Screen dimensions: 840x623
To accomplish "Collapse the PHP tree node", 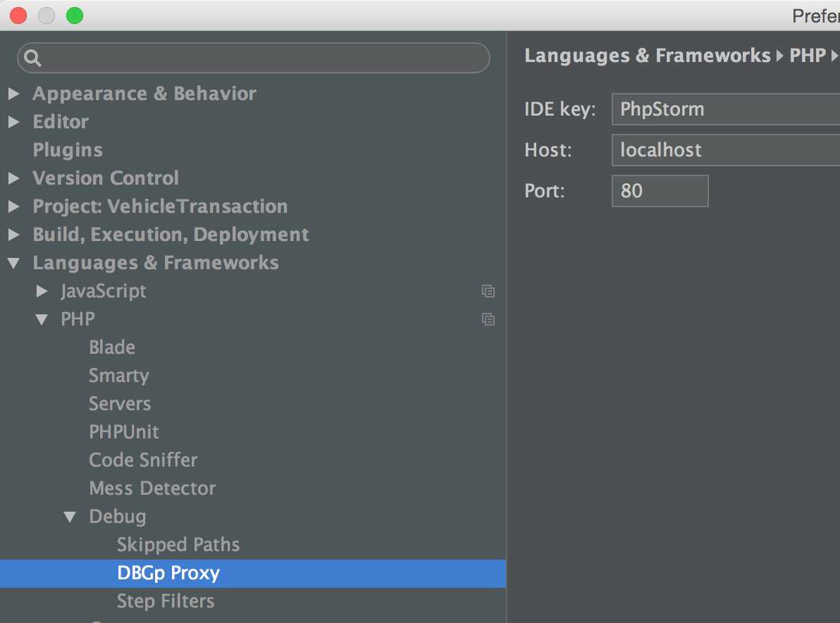I will click(x=42, y=319).
